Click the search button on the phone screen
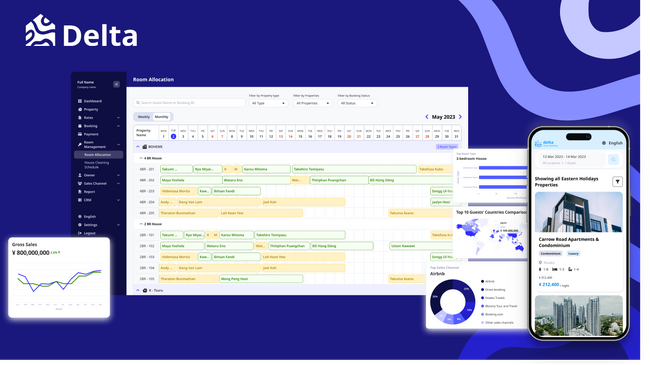The width and height of the screenshot is (650, 365). tap(613, 159)
